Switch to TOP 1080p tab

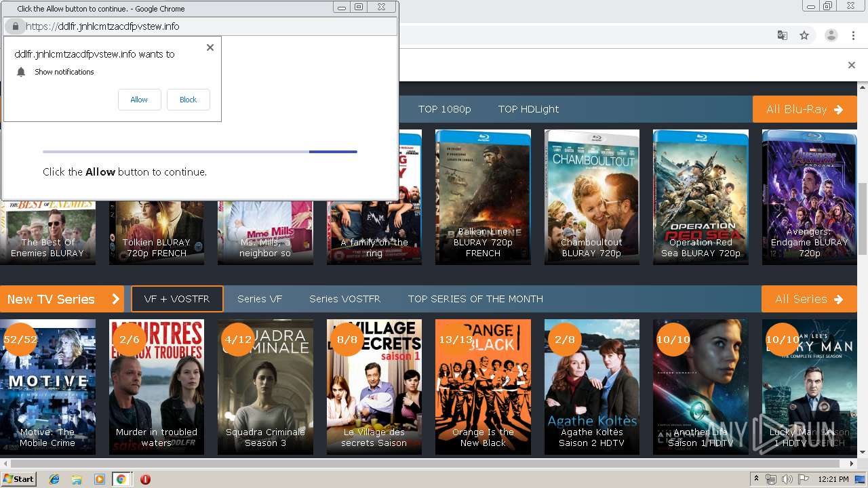coord(444,109)
